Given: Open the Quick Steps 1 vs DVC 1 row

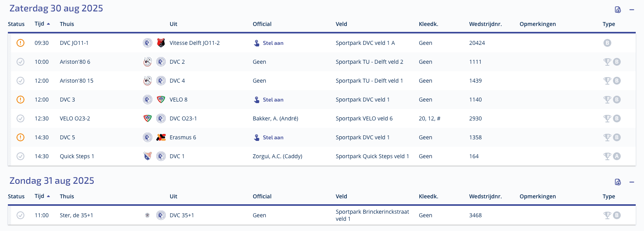Looking at the screenshot, I should coord(322,156).
